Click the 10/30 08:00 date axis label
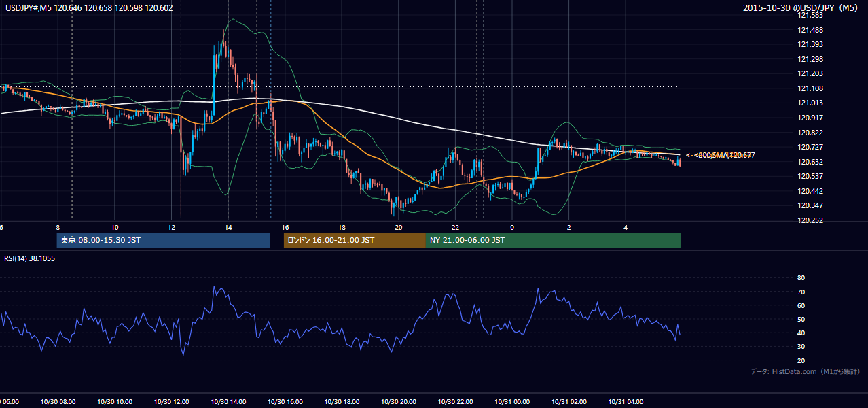 58,402
